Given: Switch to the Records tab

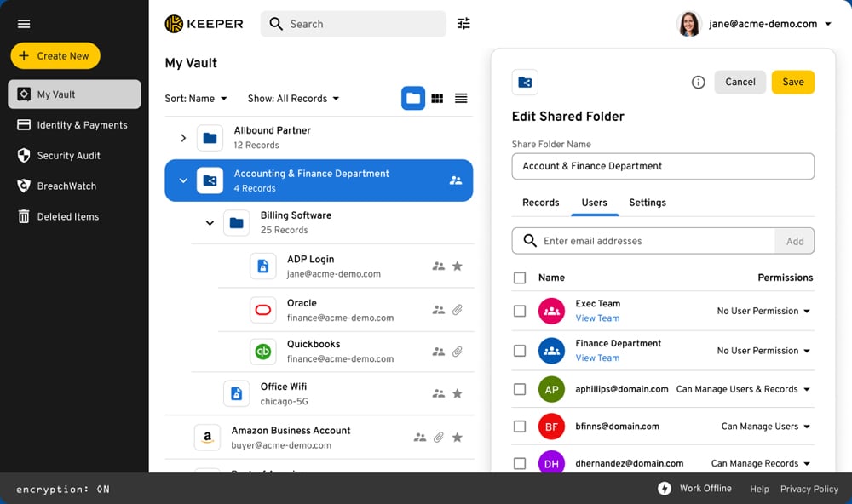Looking at the screenshot, I should (540, 203).
